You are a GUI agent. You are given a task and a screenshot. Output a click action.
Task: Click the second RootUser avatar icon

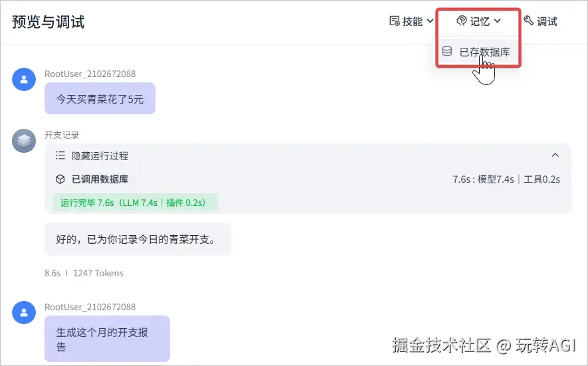pyautogui.click(x=24, y=313)
